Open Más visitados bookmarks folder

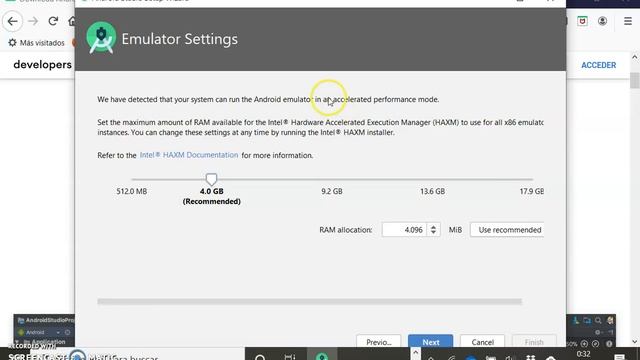36,42
